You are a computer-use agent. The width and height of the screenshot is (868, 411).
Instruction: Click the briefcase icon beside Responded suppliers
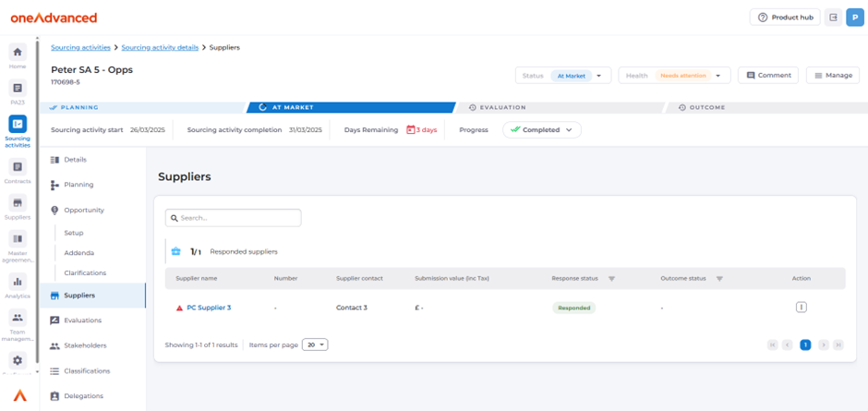pos(176,251)
